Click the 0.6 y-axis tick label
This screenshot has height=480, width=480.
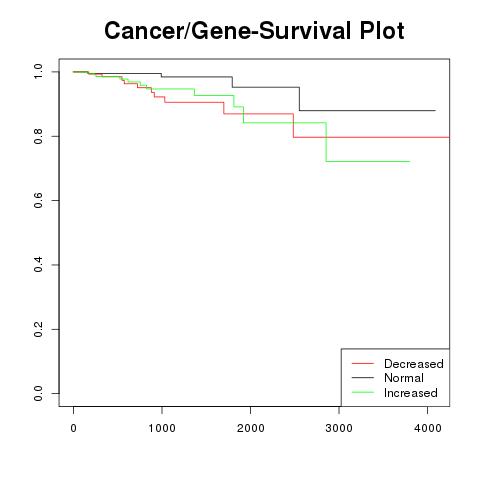(38, 200)
